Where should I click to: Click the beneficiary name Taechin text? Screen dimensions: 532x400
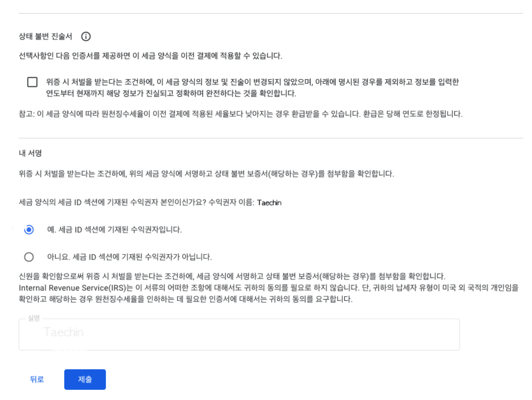pos(270,202)
